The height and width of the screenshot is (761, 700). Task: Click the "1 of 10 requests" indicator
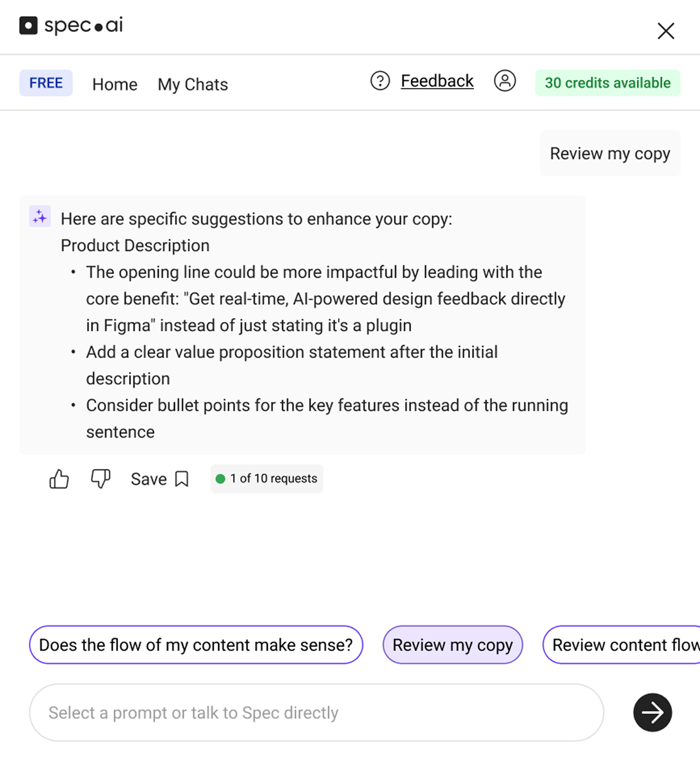267,479
